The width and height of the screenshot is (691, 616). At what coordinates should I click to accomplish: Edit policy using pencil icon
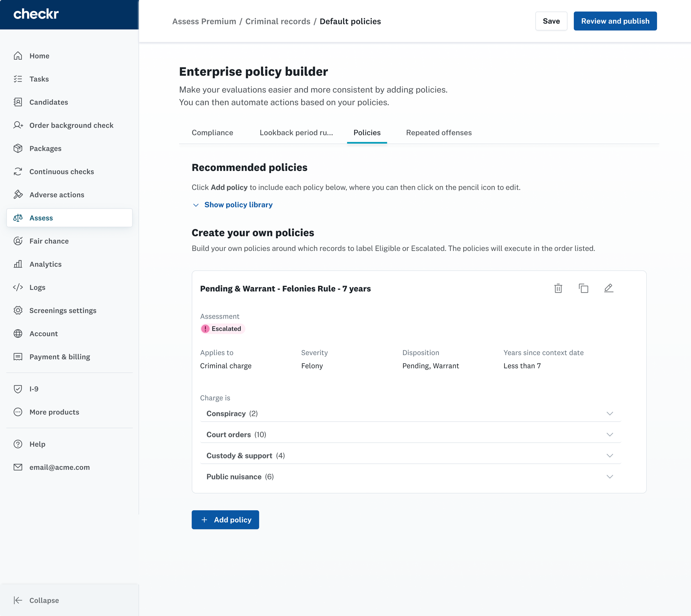[608, 288]
